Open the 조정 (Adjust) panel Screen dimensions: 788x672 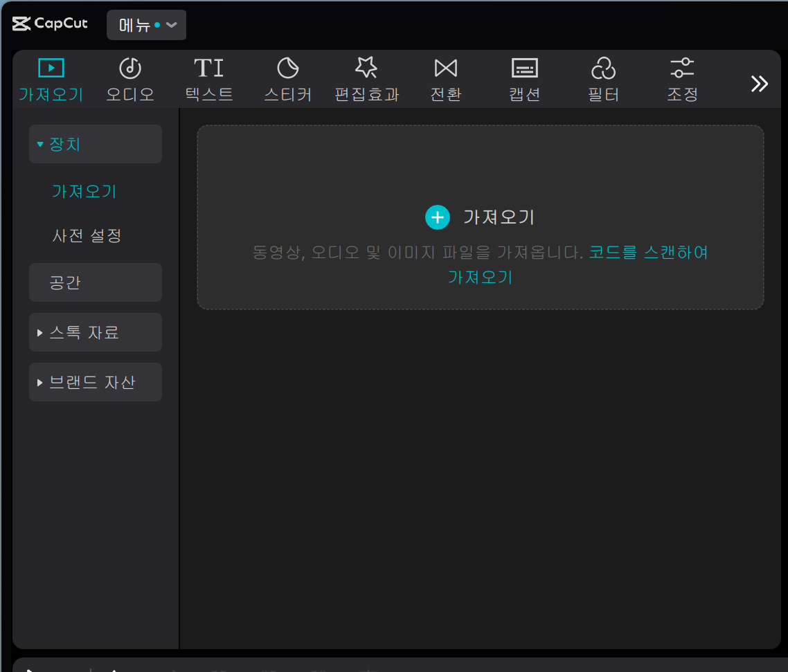coord(682,78)
